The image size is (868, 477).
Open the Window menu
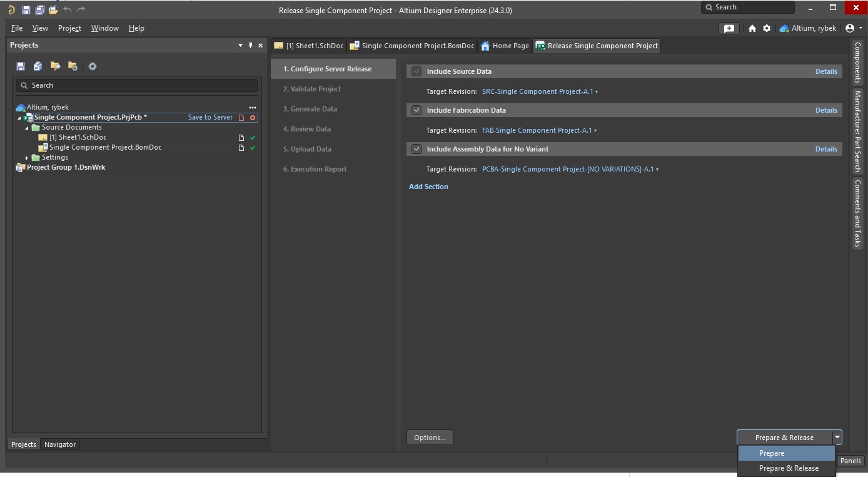coord(104,28)
